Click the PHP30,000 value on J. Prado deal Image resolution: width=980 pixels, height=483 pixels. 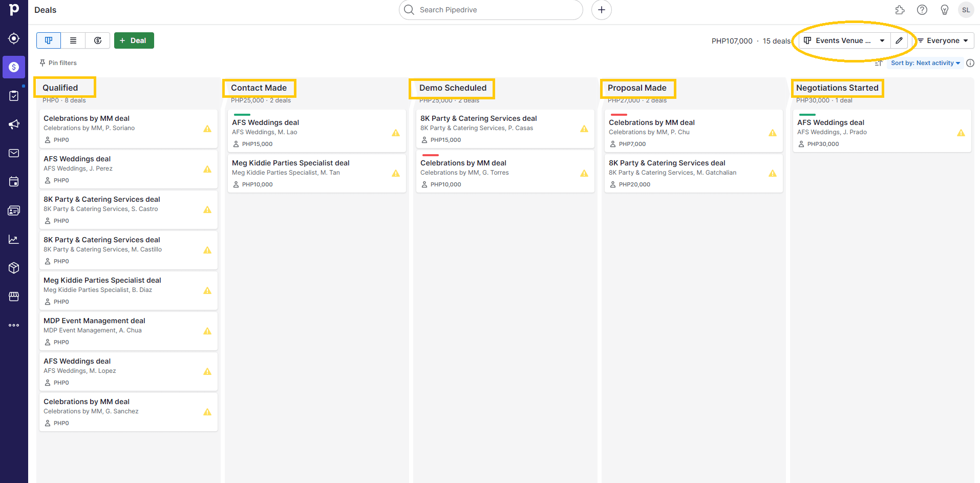[x=823, y=144]
